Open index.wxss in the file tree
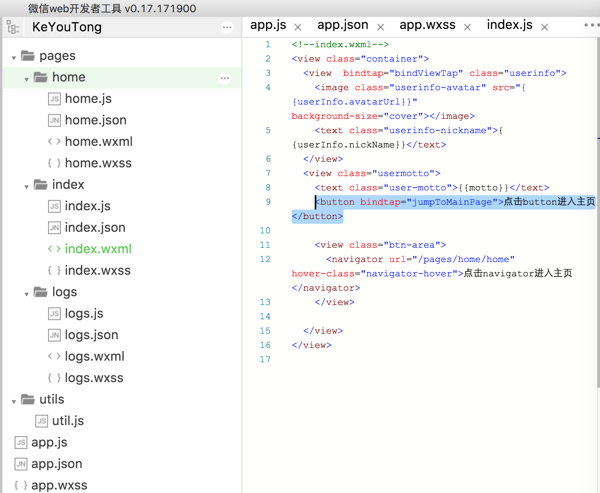 pos(98,271)
